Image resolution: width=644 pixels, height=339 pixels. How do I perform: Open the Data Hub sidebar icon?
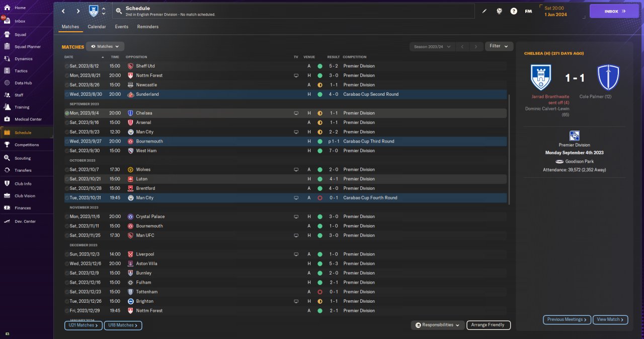pyautogui.click(x=7, y=83)
